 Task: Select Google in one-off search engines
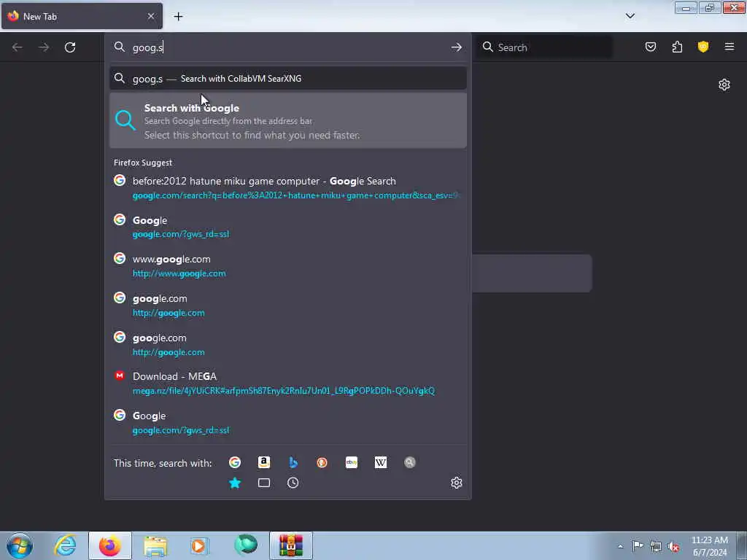[x=235, y=462]
